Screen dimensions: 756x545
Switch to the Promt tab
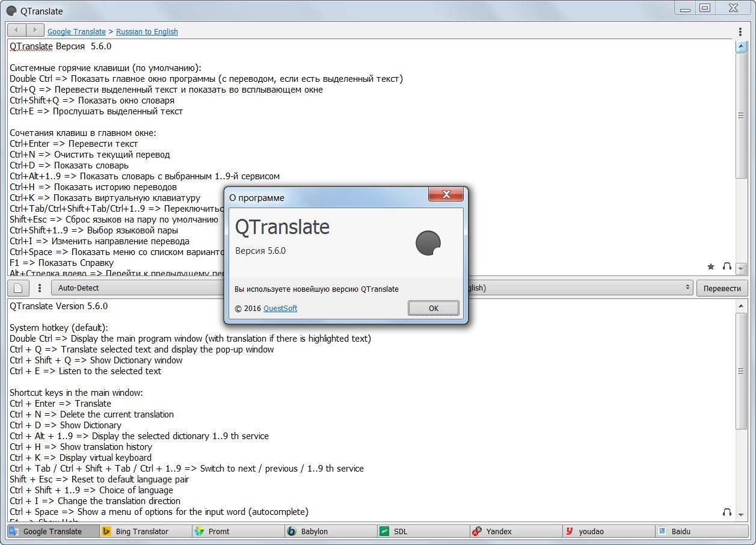coord(238,531)
